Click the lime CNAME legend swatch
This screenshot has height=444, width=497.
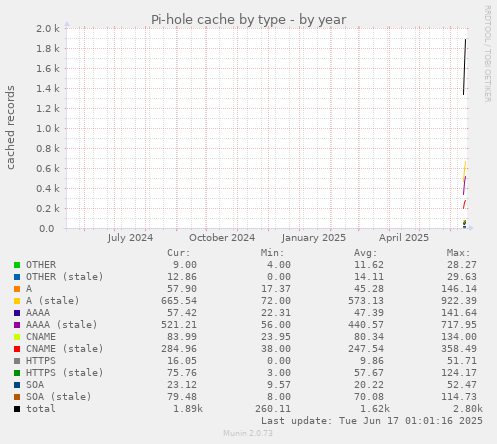pyautogui.click(x=17, y=337)
